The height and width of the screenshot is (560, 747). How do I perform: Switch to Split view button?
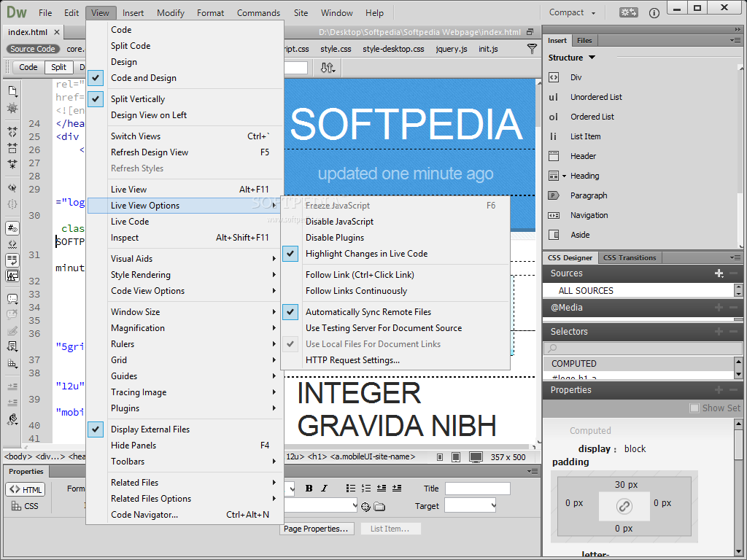pyautogui.click(x=58, y=68)
